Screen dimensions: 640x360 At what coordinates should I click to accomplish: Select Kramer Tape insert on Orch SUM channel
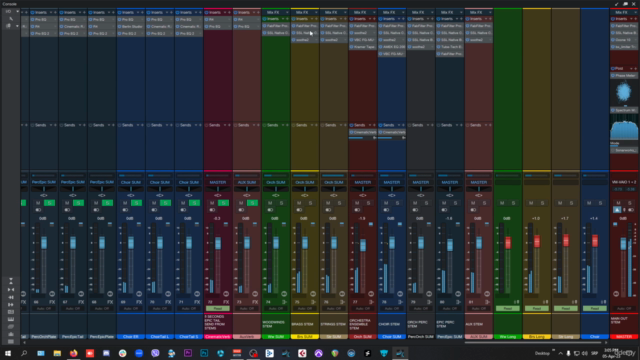click(362, 47)
